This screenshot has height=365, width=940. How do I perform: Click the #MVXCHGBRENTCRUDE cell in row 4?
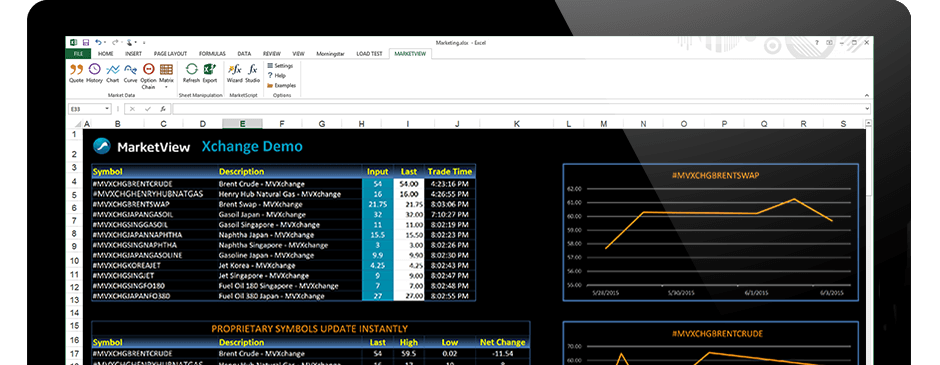click(155, 184)
